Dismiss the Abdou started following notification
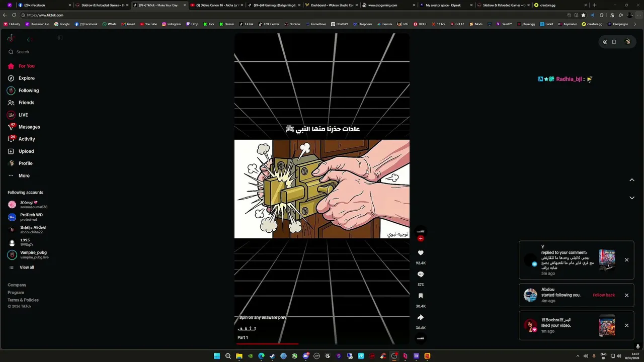The image size is (644, 362). 626,295
